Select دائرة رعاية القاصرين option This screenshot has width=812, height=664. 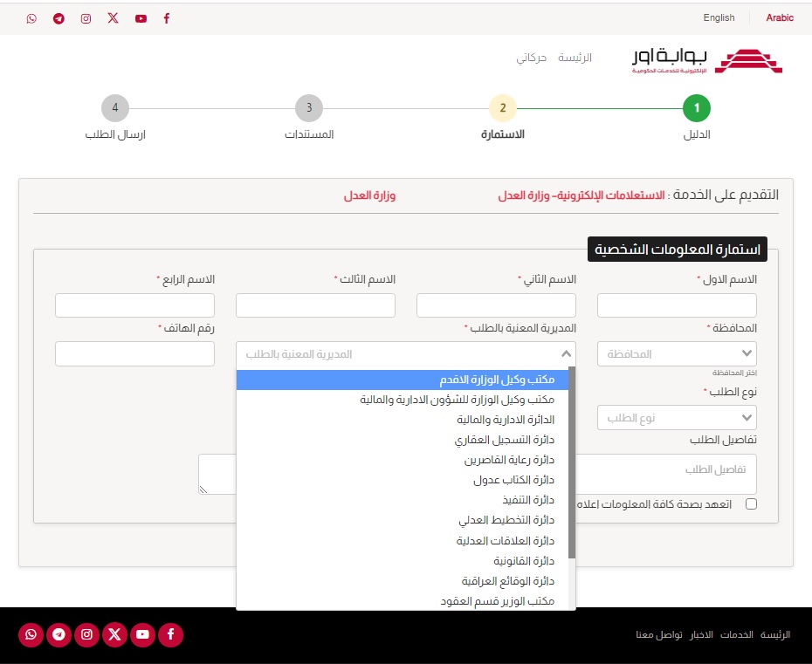(x=403, y=460)
